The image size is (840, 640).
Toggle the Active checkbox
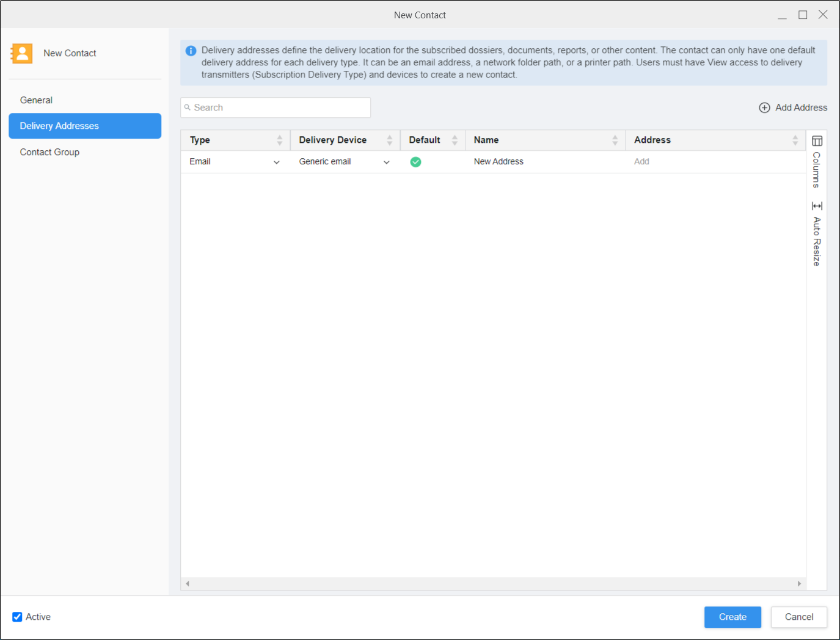18,617
